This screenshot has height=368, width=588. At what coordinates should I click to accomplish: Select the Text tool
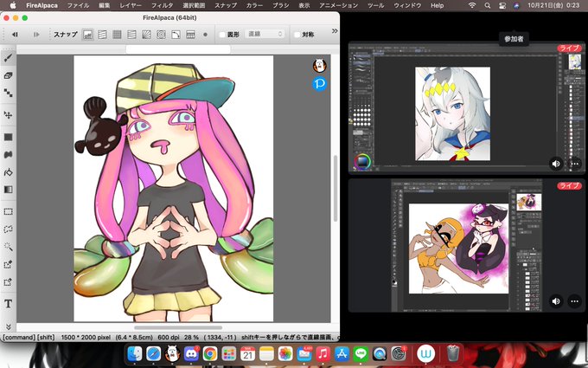(9, 304)
